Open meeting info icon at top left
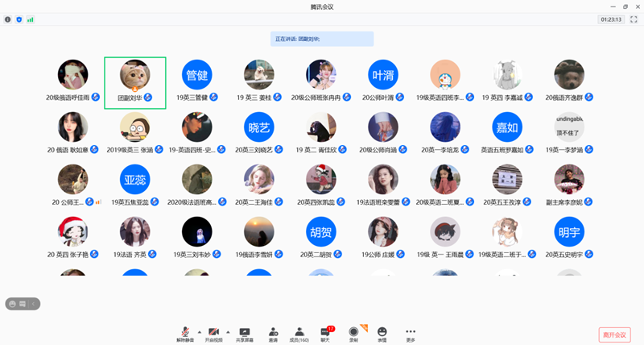This screenshot has height=345, width=644. 8,19
